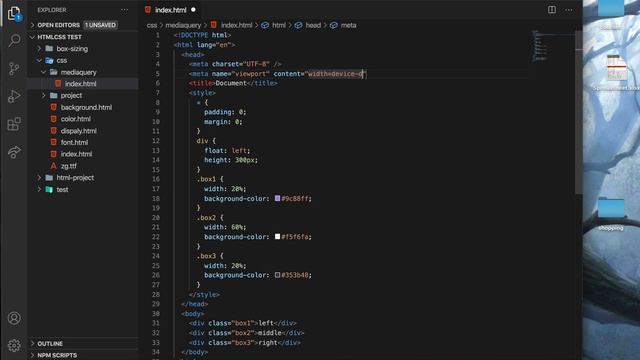Click the .box1 selector on line 16

pos(206,179)
